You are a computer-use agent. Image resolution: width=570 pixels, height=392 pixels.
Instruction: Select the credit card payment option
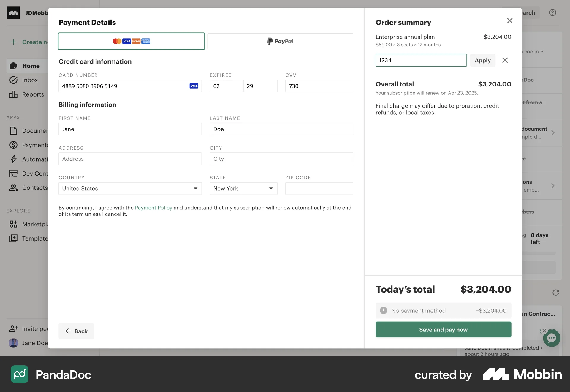(131, 41)
